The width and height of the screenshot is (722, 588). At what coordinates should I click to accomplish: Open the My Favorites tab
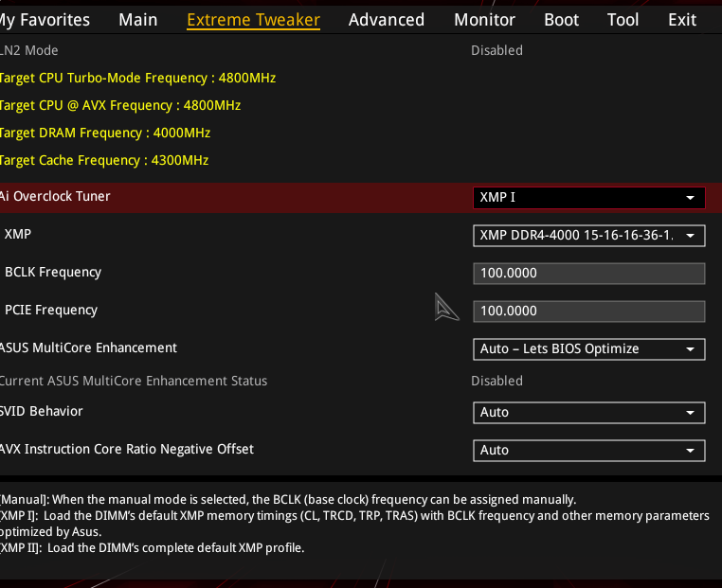[45, 20]
